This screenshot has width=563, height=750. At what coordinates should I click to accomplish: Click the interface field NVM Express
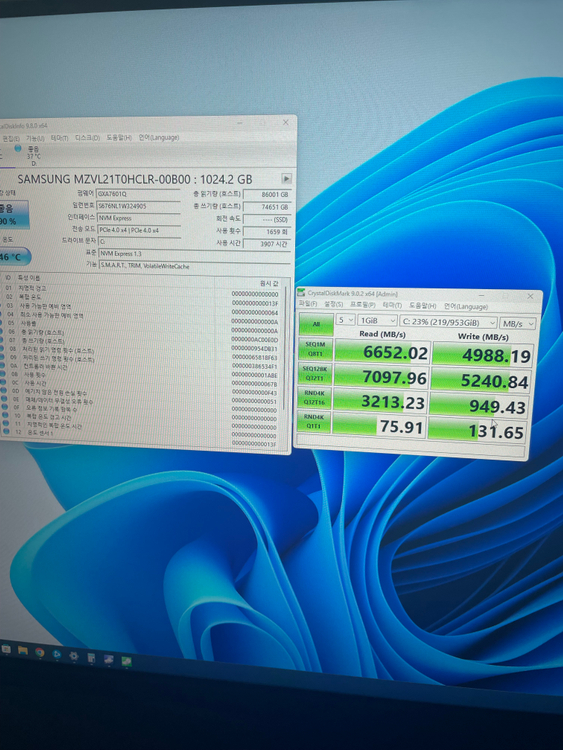(x=139, y=218)
